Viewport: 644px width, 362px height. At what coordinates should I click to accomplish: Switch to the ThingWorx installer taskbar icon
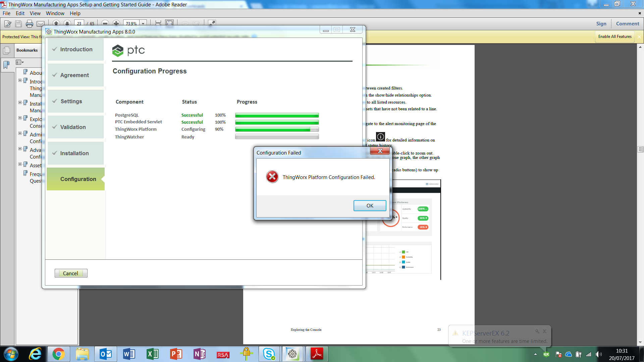point(292,354)
